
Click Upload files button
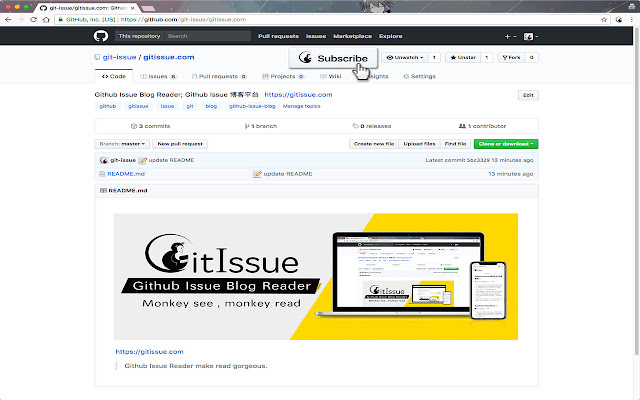(419, 144)
